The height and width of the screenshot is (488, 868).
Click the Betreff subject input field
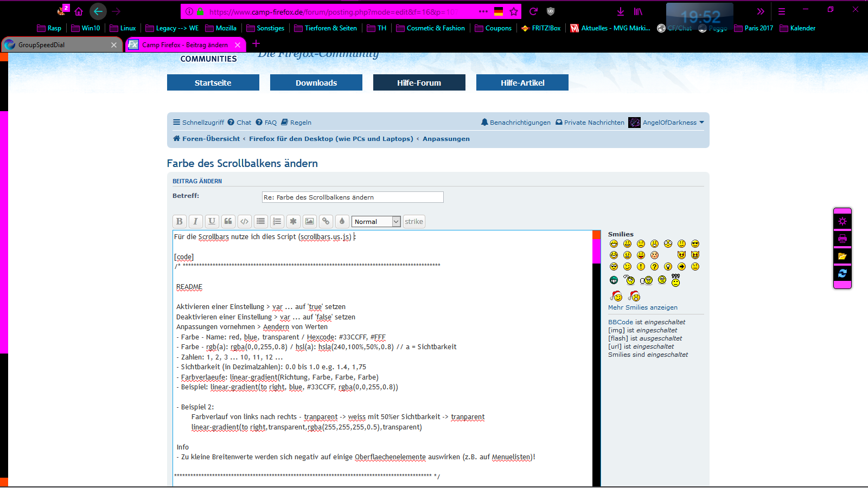click(353, 197)
